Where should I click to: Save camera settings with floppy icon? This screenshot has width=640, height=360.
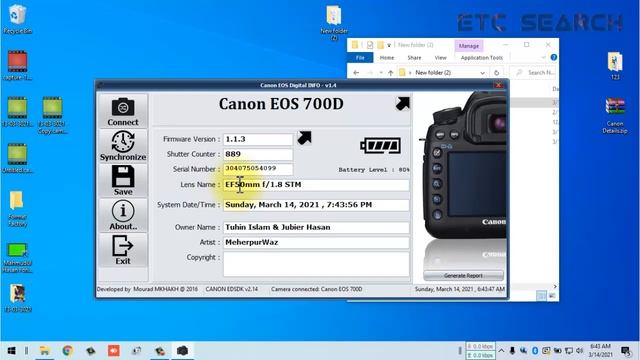point(123,180)
